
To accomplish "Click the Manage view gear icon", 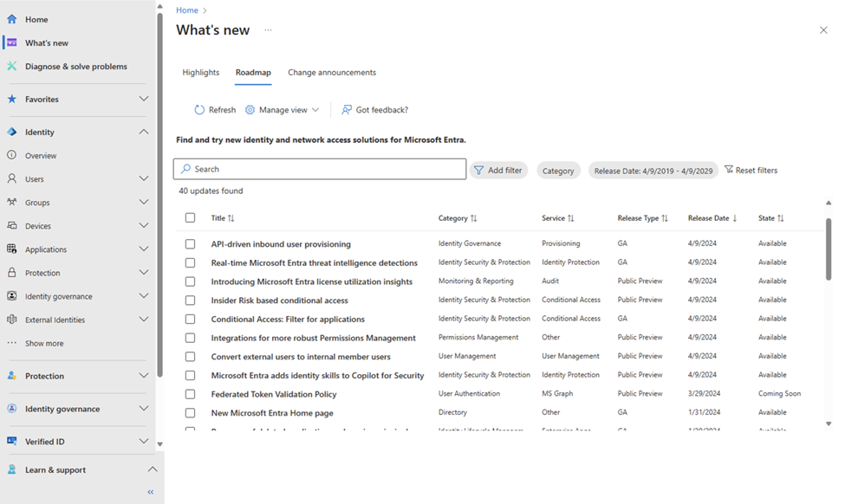I will 250,110.
